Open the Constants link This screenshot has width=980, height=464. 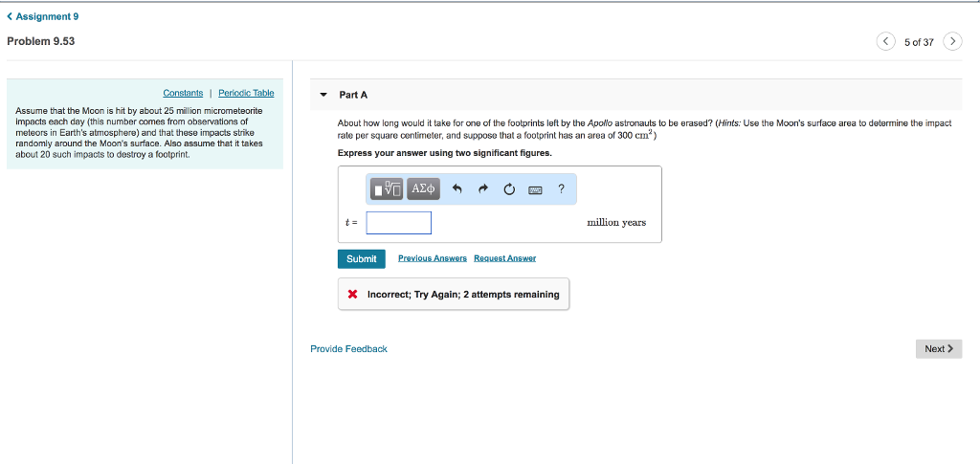(183, 93)
